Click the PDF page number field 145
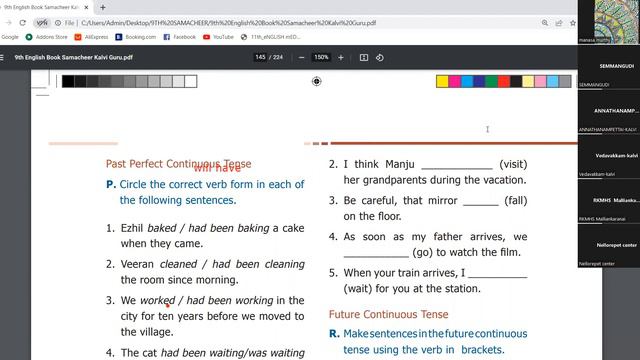This screenshot has height=360, width=640. [260, 57]
